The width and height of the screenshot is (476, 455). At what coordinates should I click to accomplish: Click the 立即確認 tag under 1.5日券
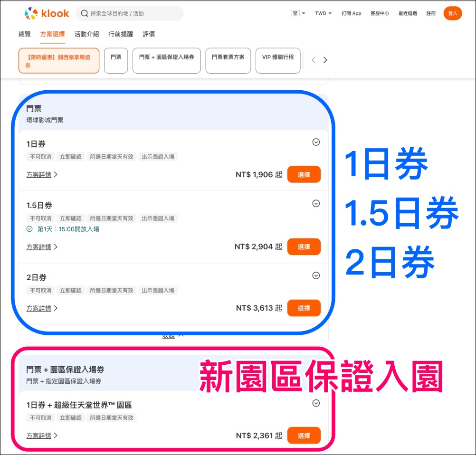tap(70, 218)
